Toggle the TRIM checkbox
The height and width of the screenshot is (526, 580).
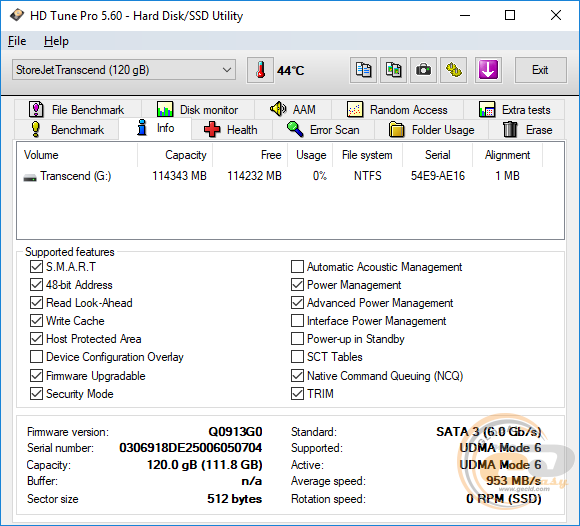pyautogui.click(x=297, y=394)
